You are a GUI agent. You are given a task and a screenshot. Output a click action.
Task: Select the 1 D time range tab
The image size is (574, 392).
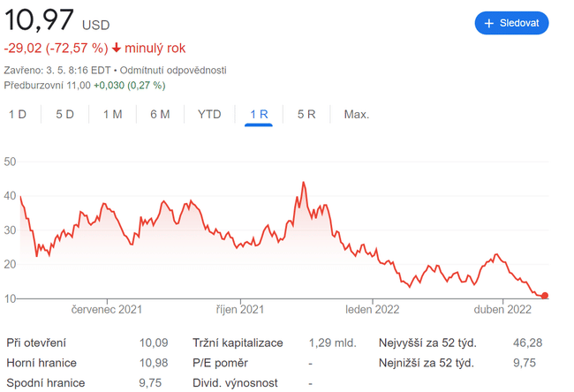(x=18, y=114)
